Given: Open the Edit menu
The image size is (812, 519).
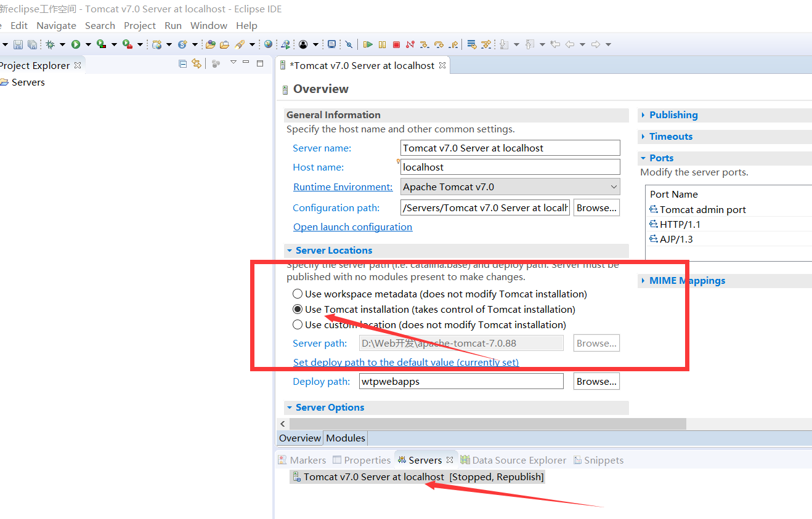Looking at the screenshot, I should (x=19, y=26).
